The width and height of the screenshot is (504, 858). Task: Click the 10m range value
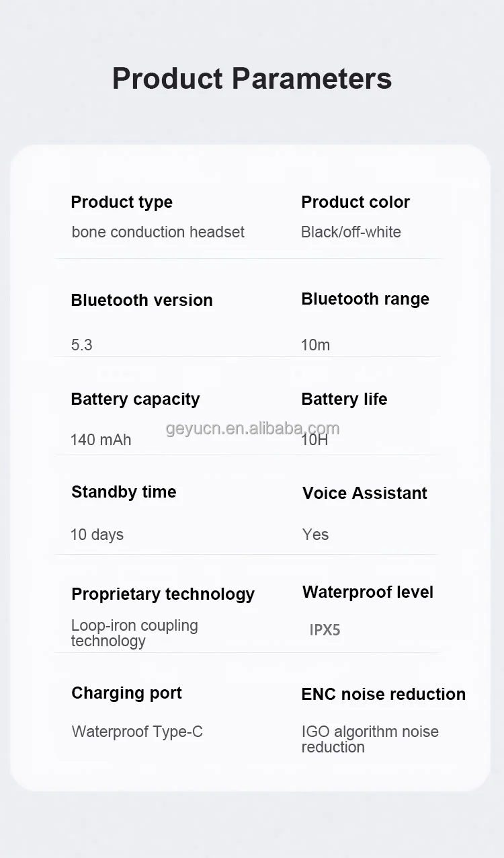click(316, 346)
